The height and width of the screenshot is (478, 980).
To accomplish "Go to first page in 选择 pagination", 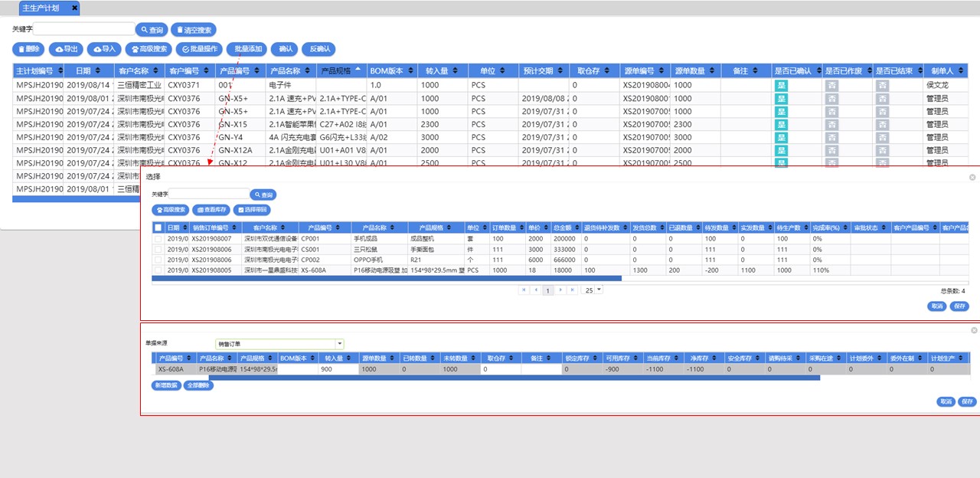I will pyautogui.click(x=524, y=290).
